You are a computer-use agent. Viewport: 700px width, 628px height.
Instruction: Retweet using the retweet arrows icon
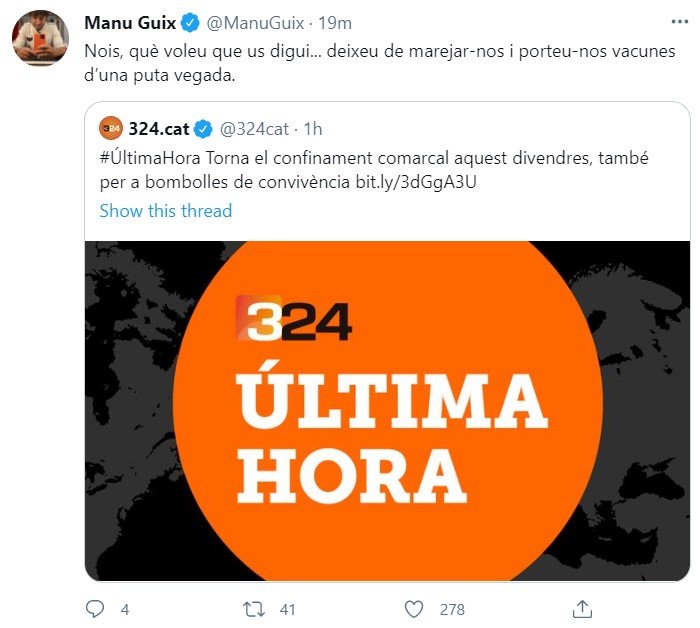pos(254,609)
